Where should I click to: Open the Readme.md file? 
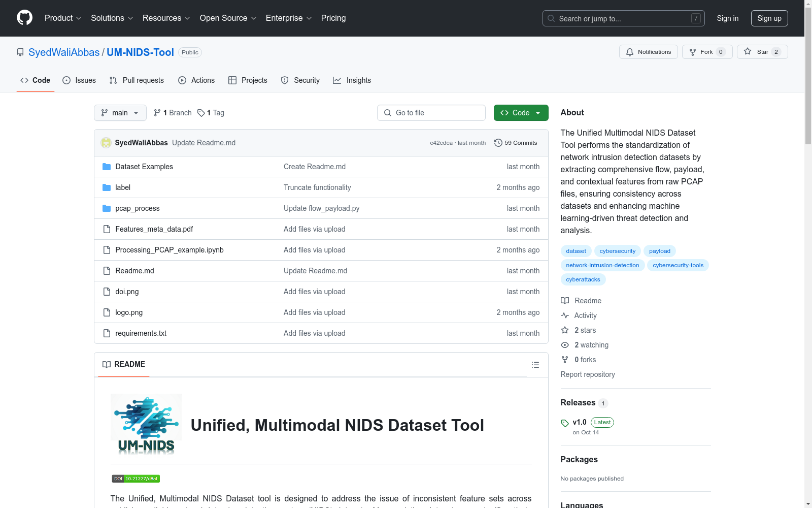(134, 271)
